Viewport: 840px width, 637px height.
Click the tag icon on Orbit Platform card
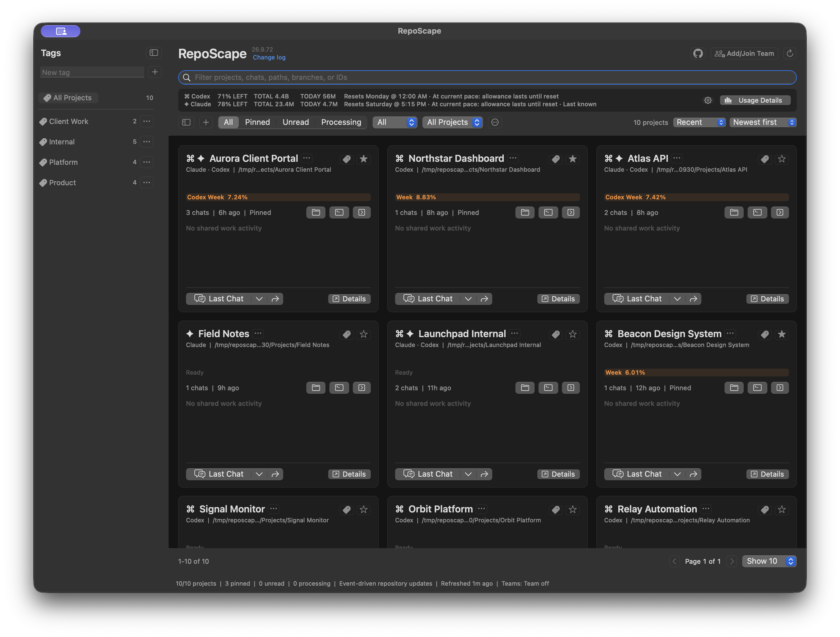tap(556, 510)
